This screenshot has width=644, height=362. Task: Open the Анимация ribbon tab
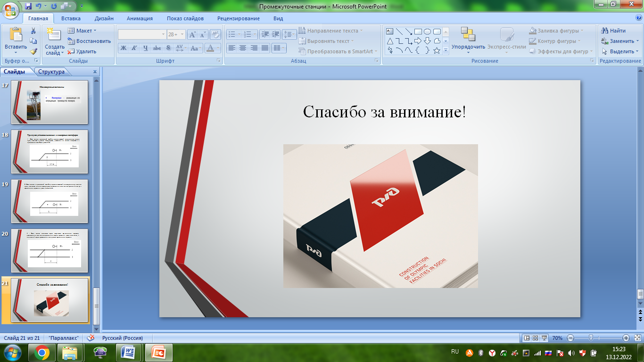(x=140, y=18)
